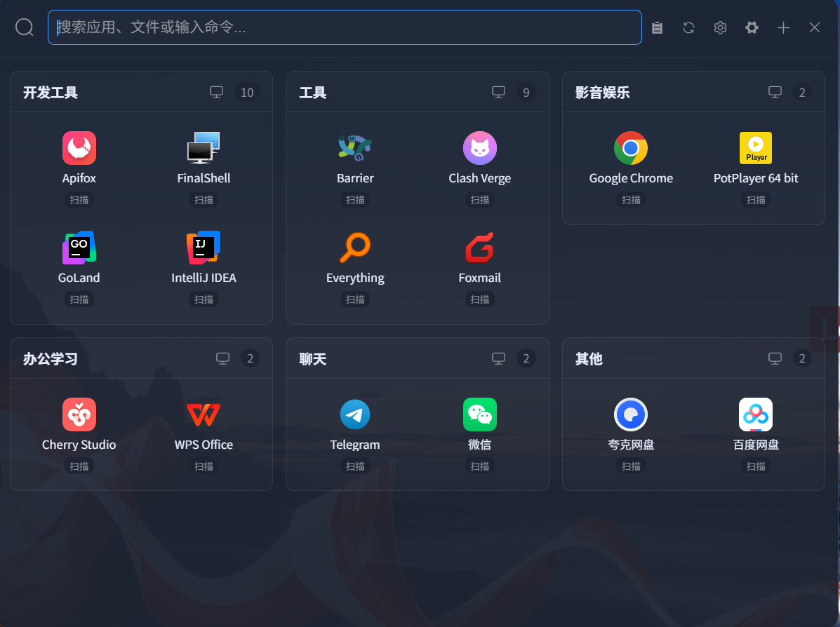Launch the 夸克网盘 icon
Viewport: 840px width, 627px height.
pos(631,414)
